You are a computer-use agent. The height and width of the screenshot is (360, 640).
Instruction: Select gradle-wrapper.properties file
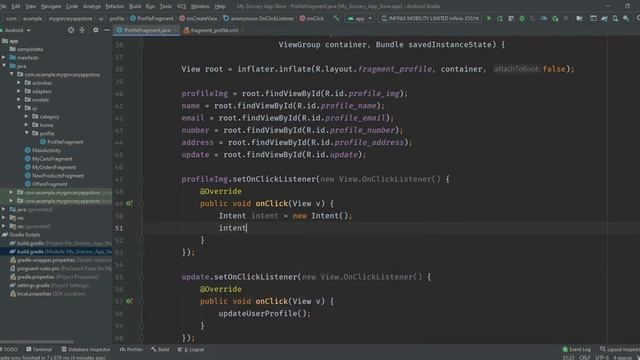tap(46, 260)
